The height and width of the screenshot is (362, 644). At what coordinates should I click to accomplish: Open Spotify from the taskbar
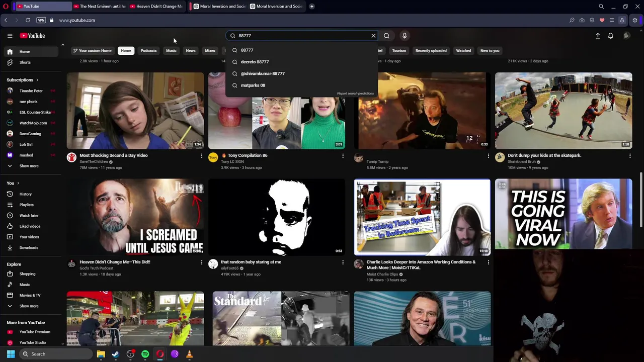coord(145,354)
